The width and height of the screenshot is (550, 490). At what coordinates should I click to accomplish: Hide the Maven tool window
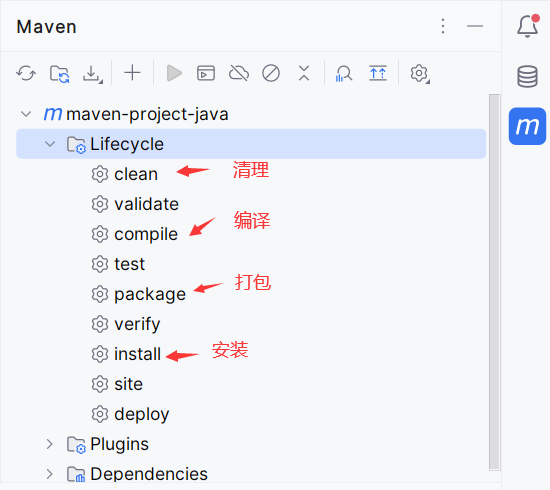pos(475,26)
